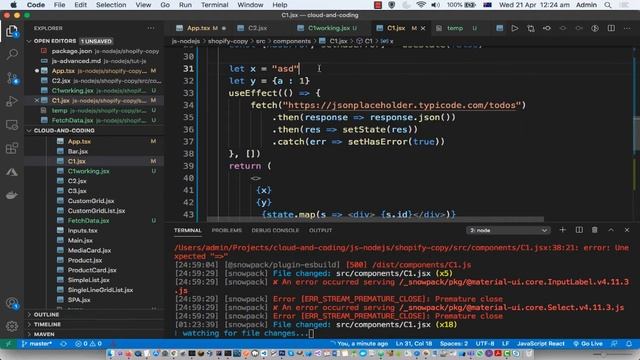Open the Go menu in menu bar
The image size is (640, 360).
click(165, 5)
